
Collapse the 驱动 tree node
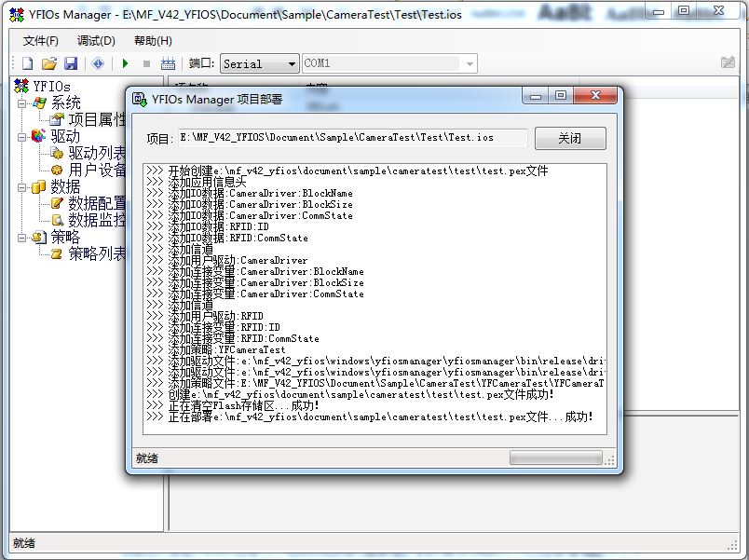22,137
